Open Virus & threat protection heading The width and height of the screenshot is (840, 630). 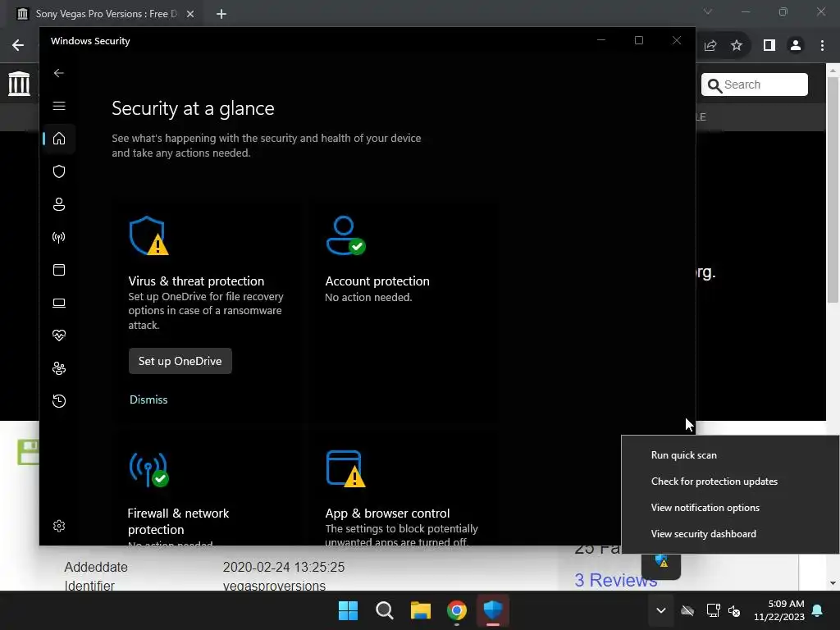click(x=196, y=281)
